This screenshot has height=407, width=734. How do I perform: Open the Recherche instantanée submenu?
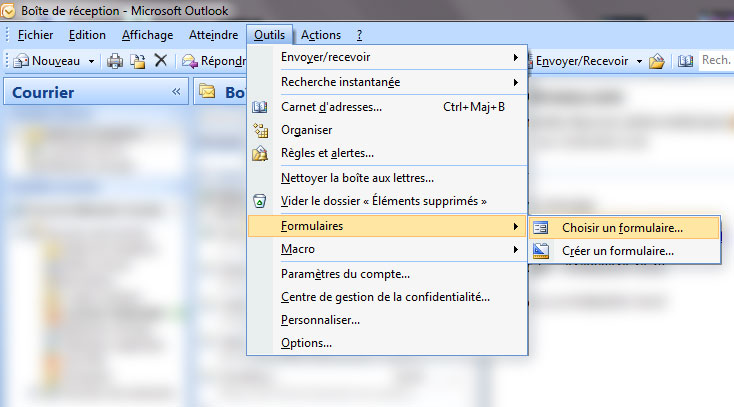click(387, 82)
